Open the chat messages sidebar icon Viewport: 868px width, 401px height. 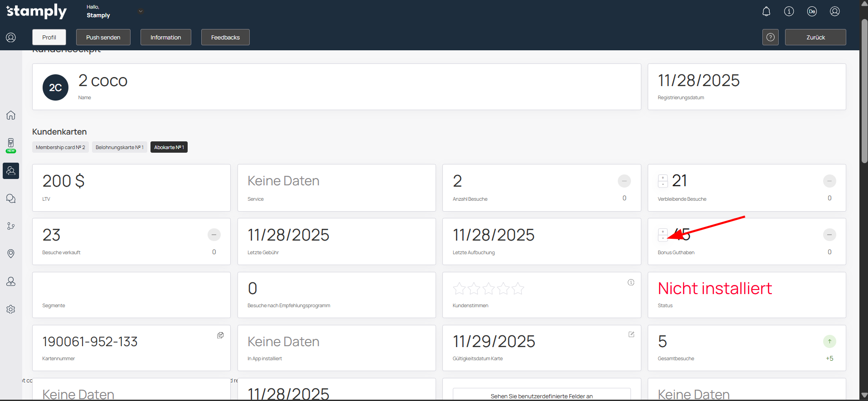point(11,198)
